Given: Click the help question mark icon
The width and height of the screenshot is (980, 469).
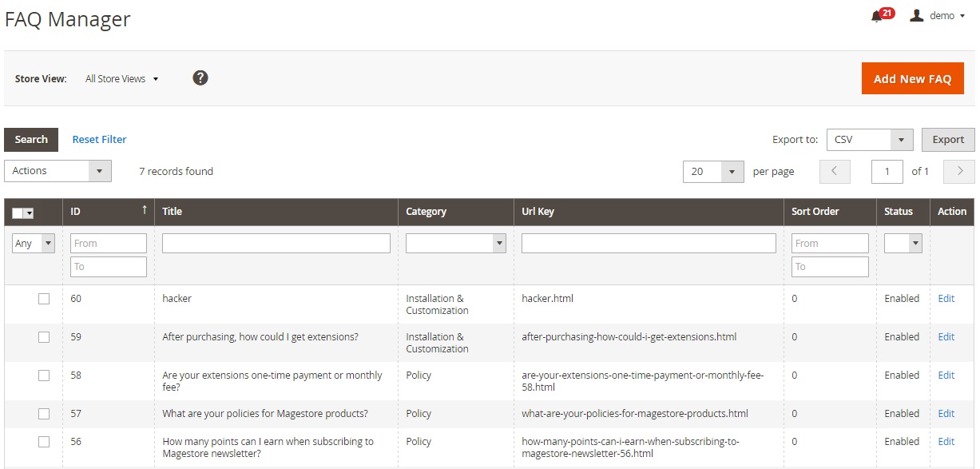Looking at the screenshot, I should click(x=200, y=78).
